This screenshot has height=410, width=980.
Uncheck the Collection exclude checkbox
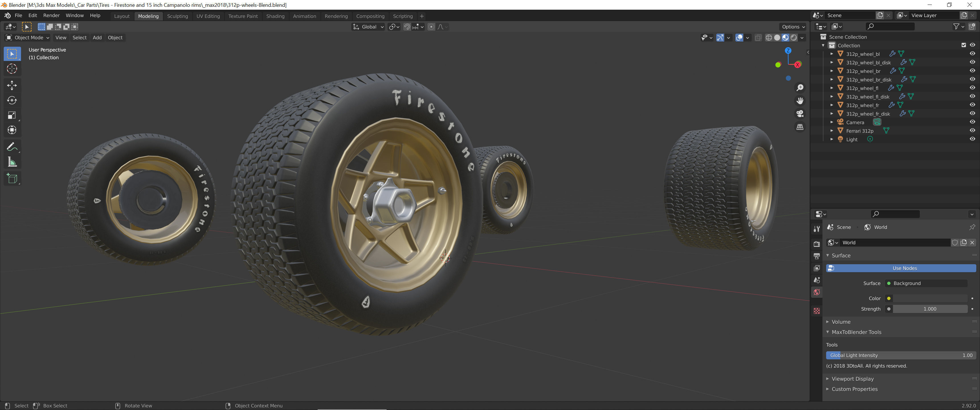coord(964,45)
